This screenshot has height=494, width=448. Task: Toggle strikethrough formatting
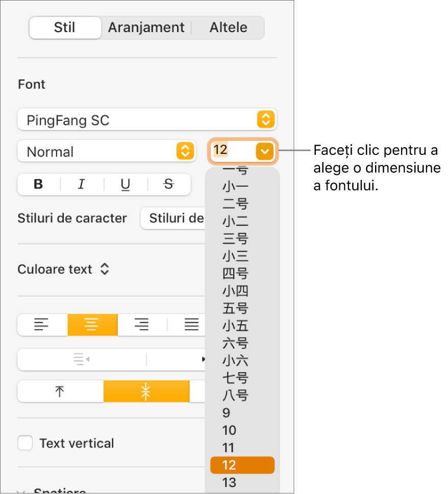tap(169, 184)
